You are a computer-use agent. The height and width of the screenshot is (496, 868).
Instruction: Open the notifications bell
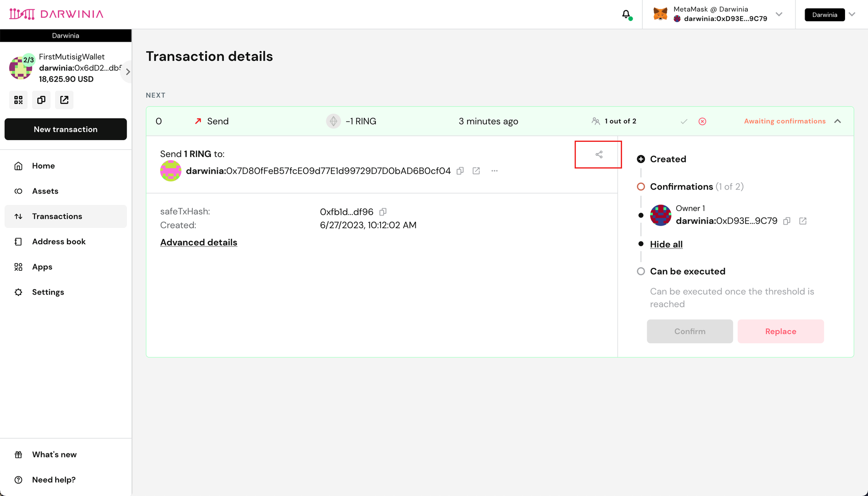coord(626,14)
